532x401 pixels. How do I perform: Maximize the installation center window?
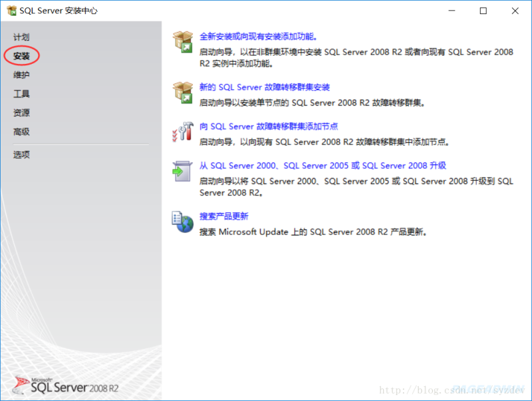click(483, 11)
